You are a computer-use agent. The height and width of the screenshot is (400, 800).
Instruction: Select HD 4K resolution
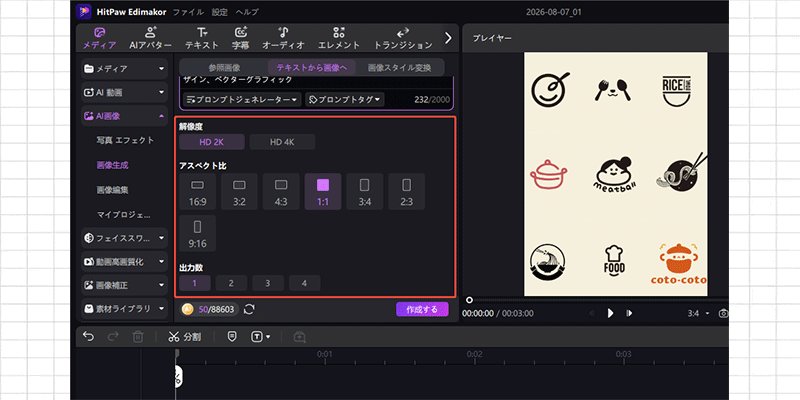coord(282,142)
